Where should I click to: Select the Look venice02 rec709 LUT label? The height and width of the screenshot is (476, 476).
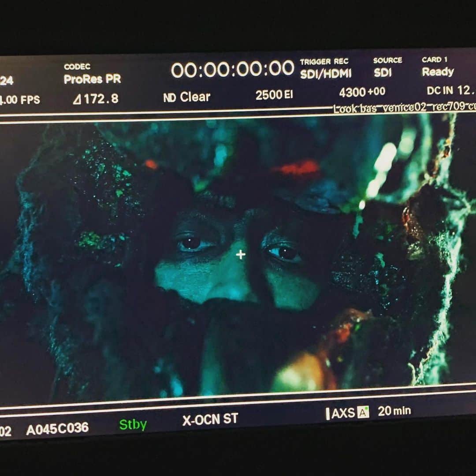pos(404,108)
